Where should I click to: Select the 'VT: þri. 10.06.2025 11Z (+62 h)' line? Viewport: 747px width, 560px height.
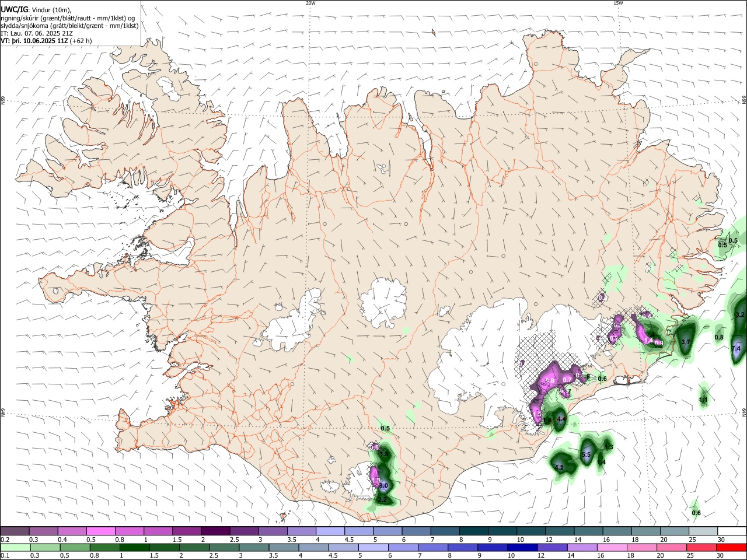point(47,41)
